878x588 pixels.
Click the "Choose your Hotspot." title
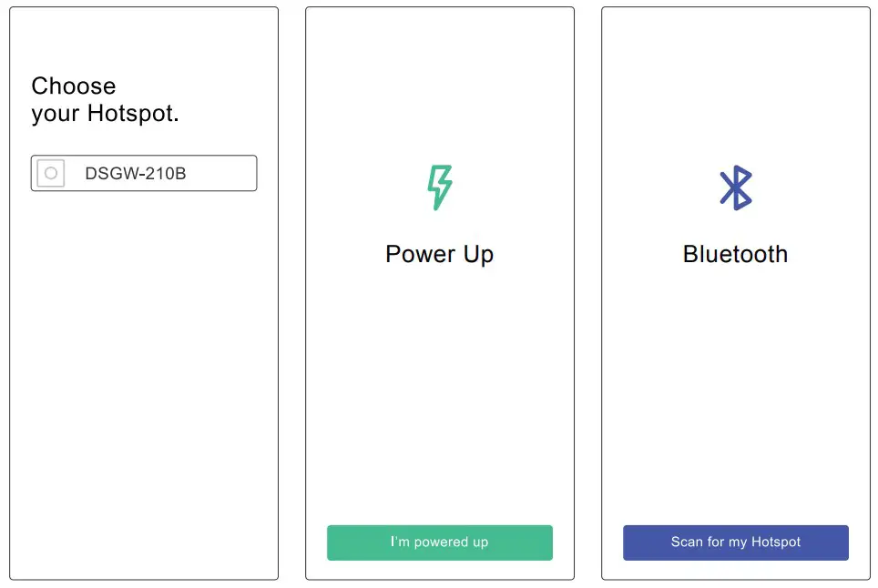coord(105,100)
